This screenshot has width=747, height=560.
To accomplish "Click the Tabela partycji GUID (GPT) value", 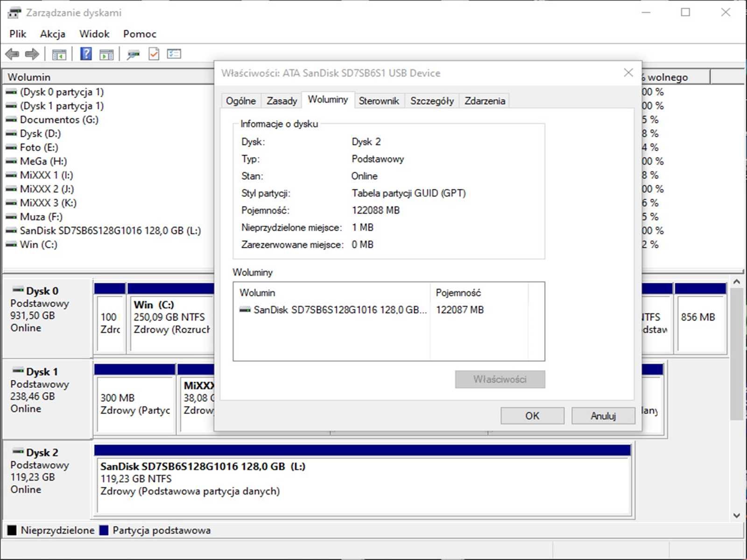I will tap(409, 193).
